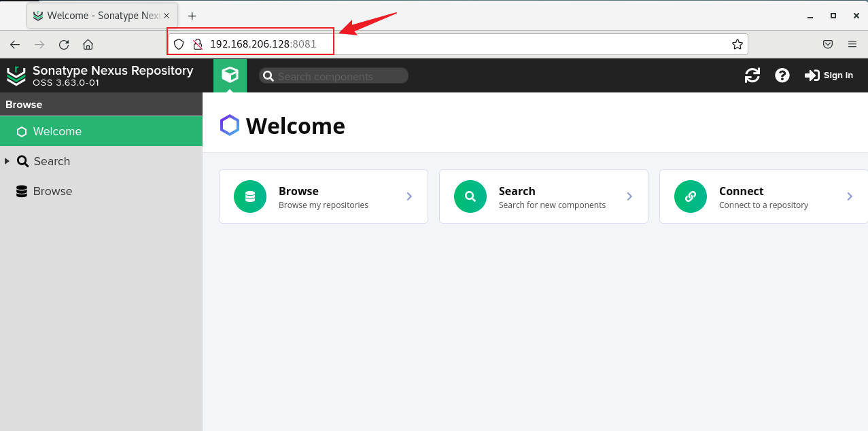The width and height of the screenshot is (868, 431).
Task: Click the chevron on the Browse card
Action: tap(409, 196)
